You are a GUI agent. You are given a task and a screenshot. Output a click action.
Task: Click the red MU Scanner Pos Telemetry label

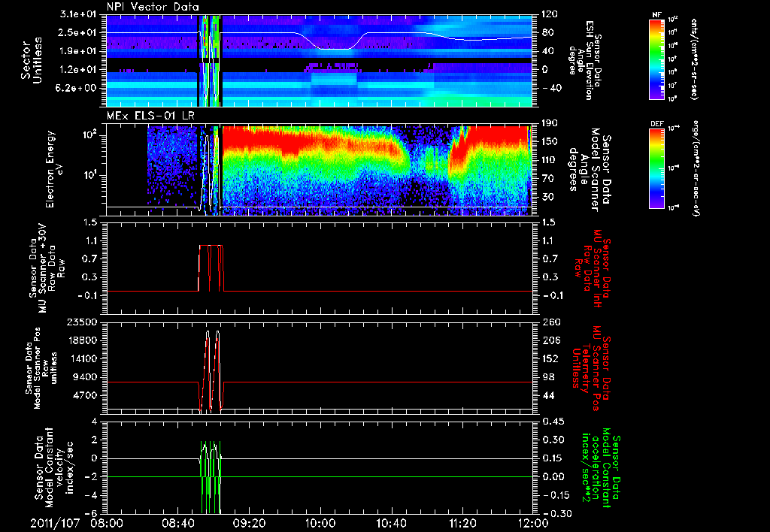point(592,368)
